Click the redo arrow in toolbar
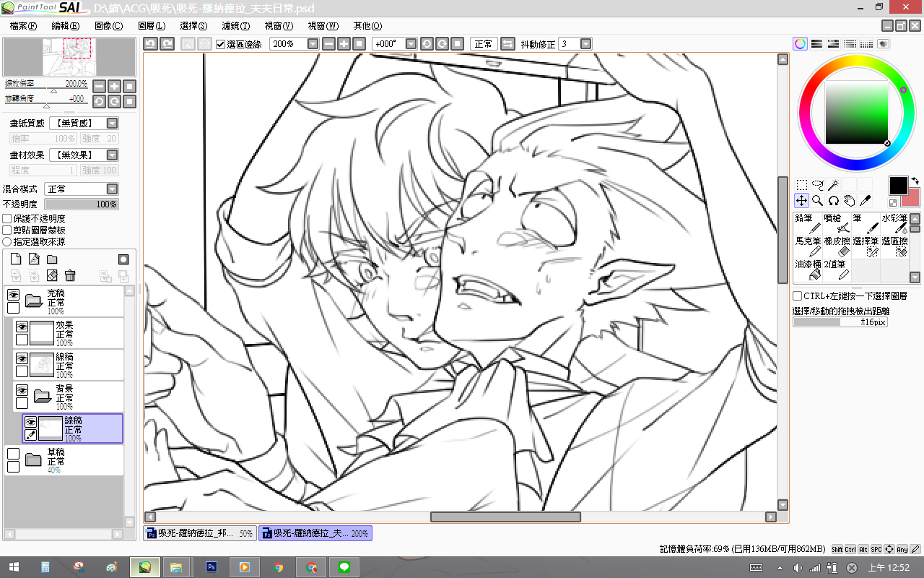 167,44
